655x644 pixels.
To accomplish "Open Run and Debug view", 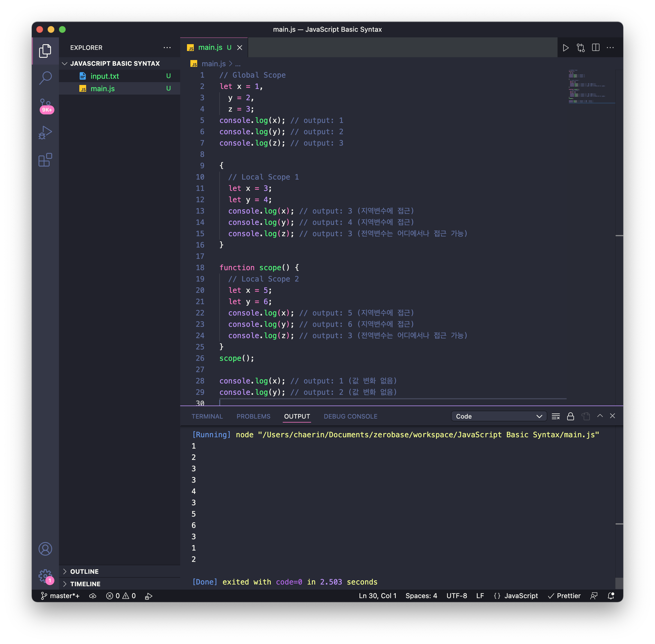I will (x=45, y=133).
